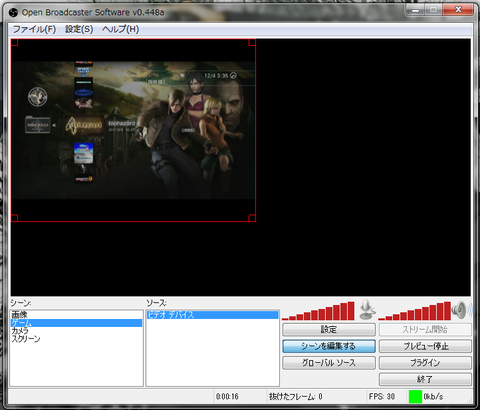Open the プラグイン button
480x410 pixels.
tap(425, 363)
